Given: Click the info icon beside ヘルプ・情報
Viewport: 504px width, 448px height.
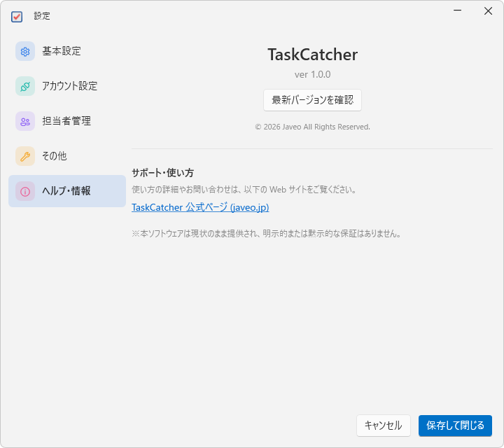Looking at the screenshot, I should pyautogui.click(x=25, y=192).
